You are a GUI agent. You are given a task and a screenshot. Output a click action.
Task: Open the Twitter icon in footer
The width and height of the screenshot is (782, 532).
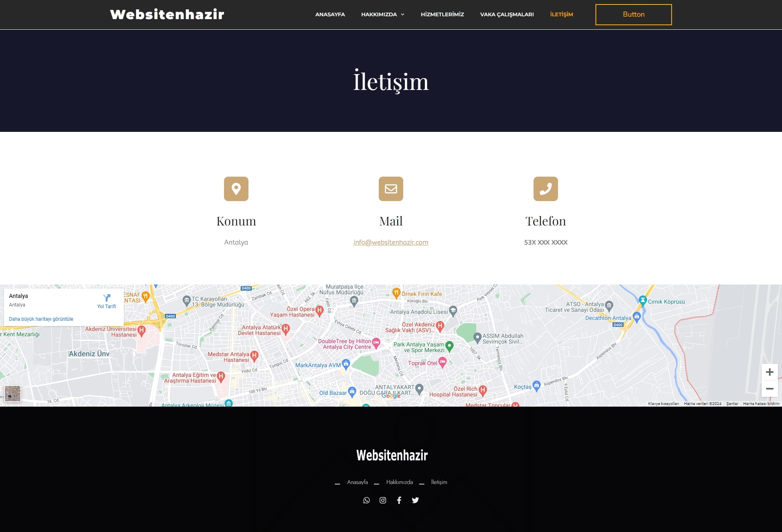tap(415, 500)
